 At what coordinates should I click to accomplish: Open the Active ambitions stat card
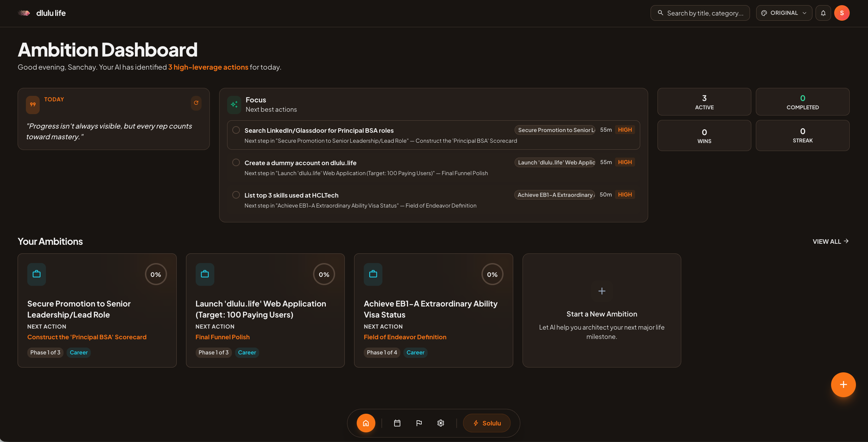[x=704, y=102]
